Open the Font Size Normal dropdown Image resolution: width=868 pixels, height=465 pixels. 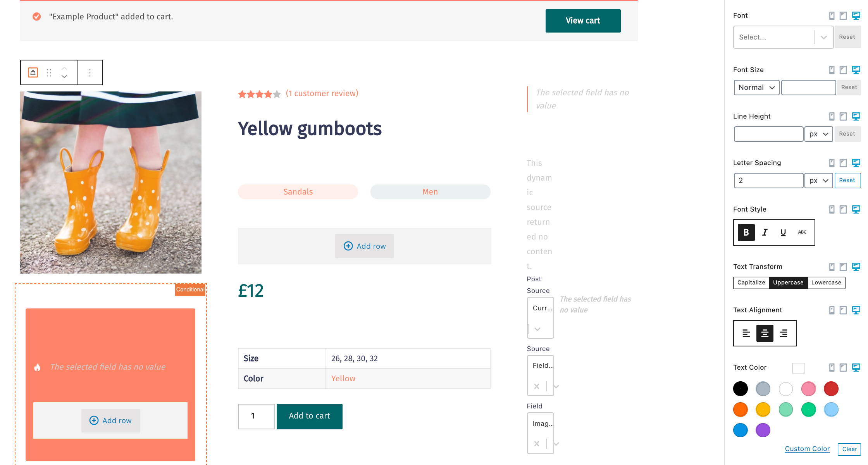(756, 88)
